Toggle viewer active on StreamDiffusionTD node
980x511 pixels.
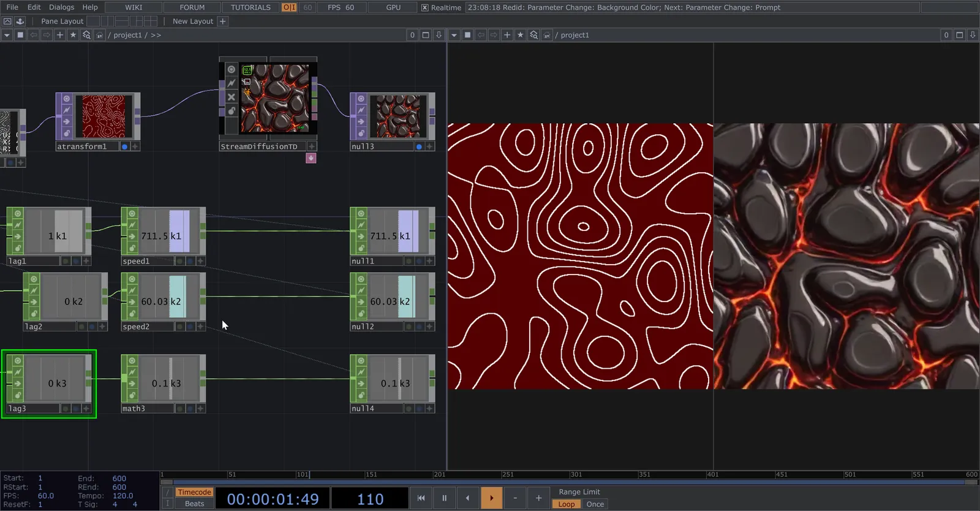coord(231,69)
